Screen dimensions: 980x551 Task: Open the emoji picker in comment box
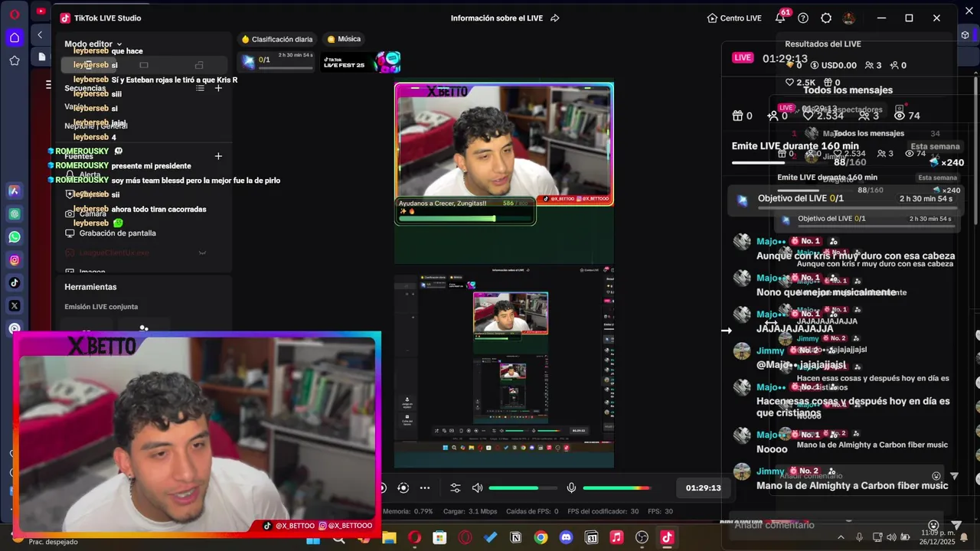click(x=933, y=525)
